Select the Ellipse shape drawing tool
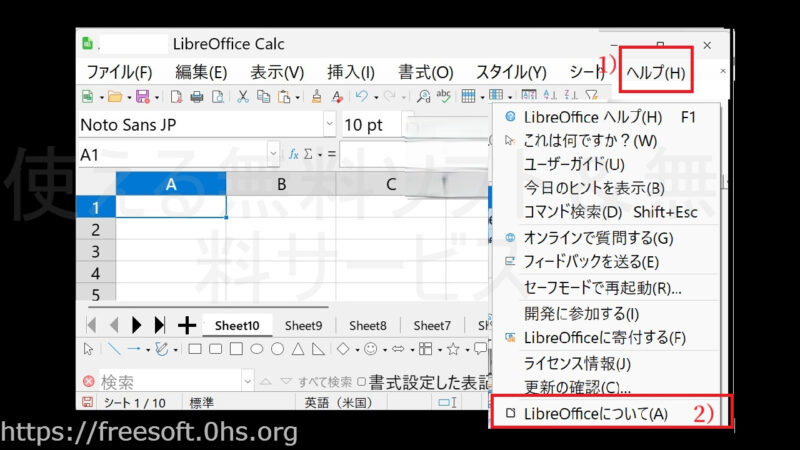The image size is (800, 450). [256, 349]
